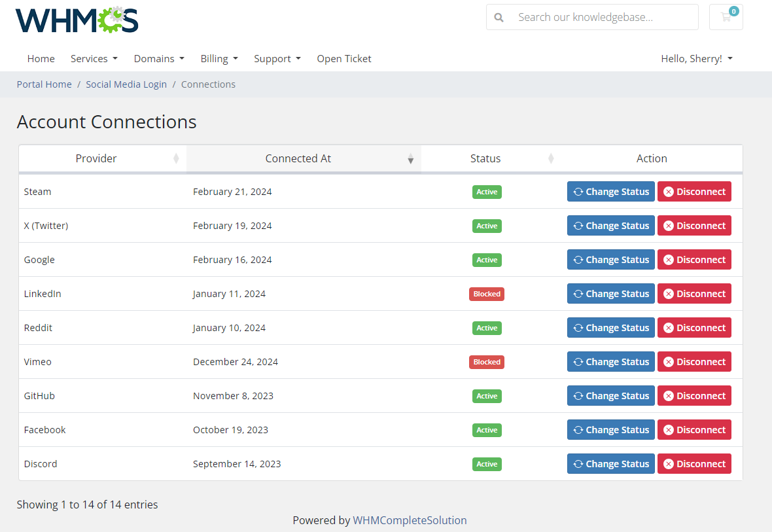Viewport: 772px width, 532px height.
Task: Open the Open Ticket menu item
Action: 344,59
